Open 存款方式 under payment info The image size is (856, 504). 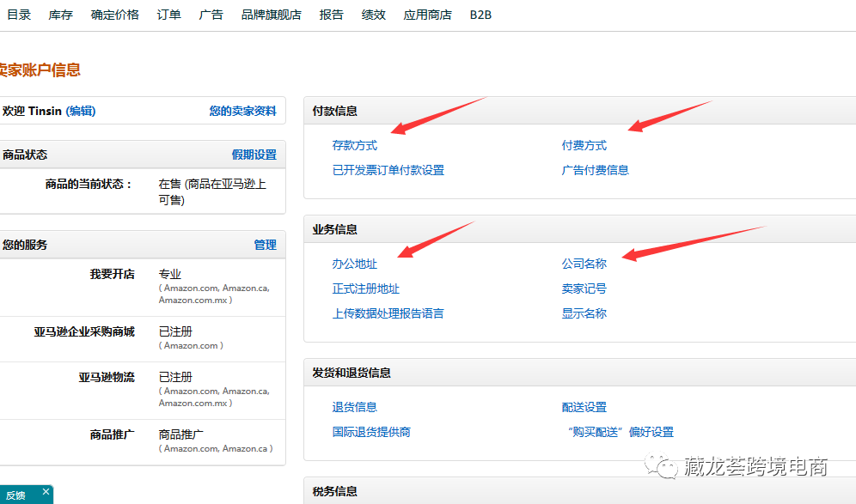[355, 146]
